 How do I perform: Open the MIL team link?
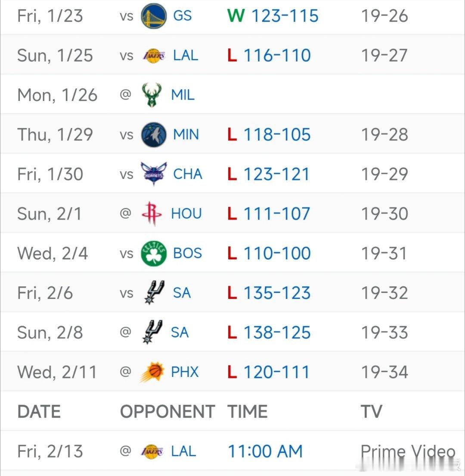pos(183,95)
